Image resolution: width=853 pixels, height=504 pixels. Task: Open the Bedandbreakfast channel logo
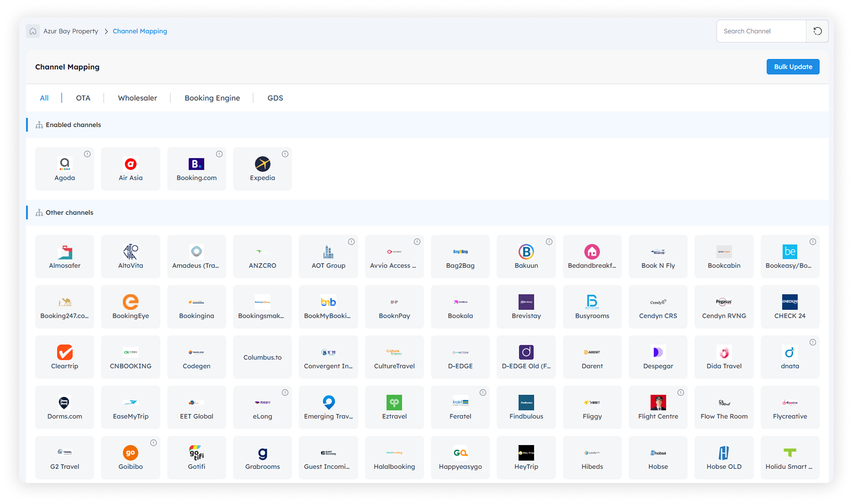pos(592,251)
